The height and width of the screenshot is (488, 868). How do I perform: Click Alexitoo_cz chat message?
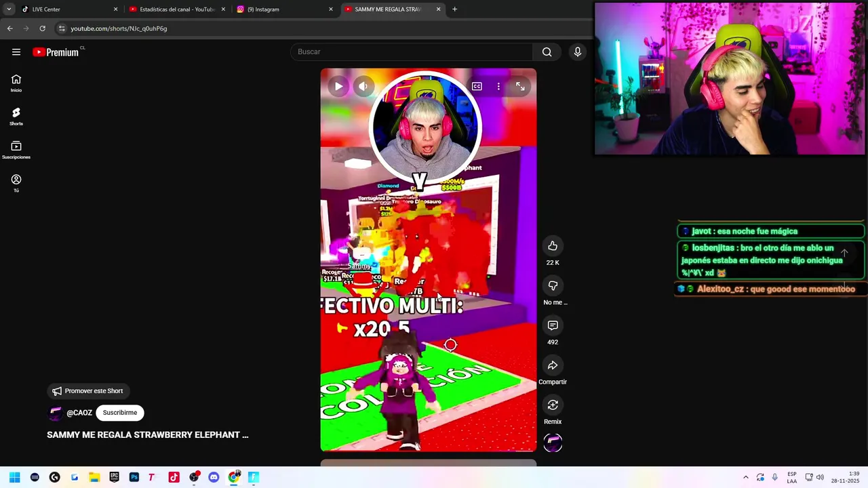pos(769,289)
